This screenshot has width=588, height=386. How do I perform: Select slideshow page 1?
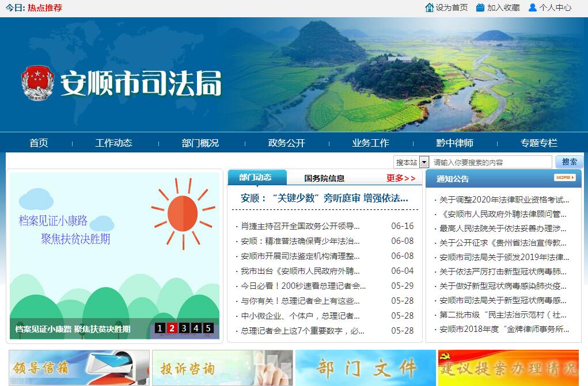[160, 328]
